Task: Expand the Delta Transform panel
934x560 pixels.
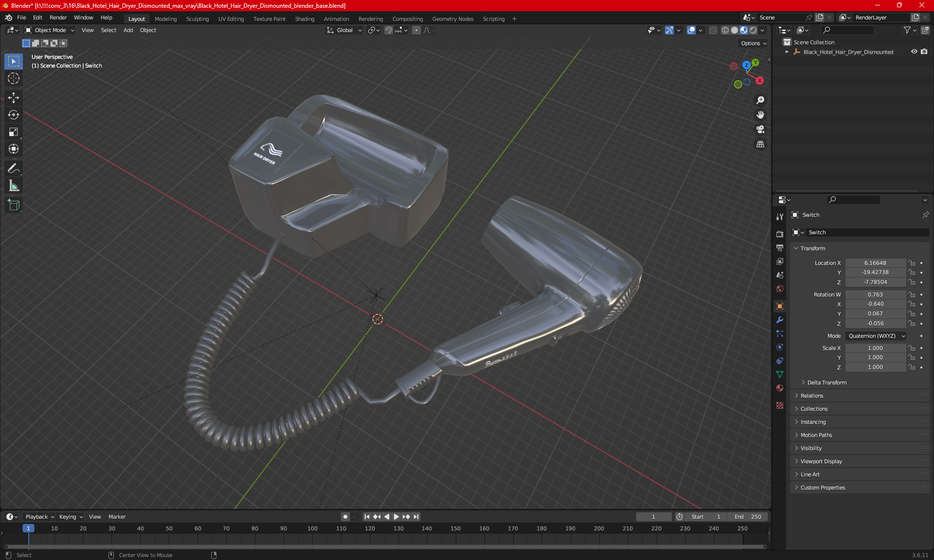Action: coord(827,383)
